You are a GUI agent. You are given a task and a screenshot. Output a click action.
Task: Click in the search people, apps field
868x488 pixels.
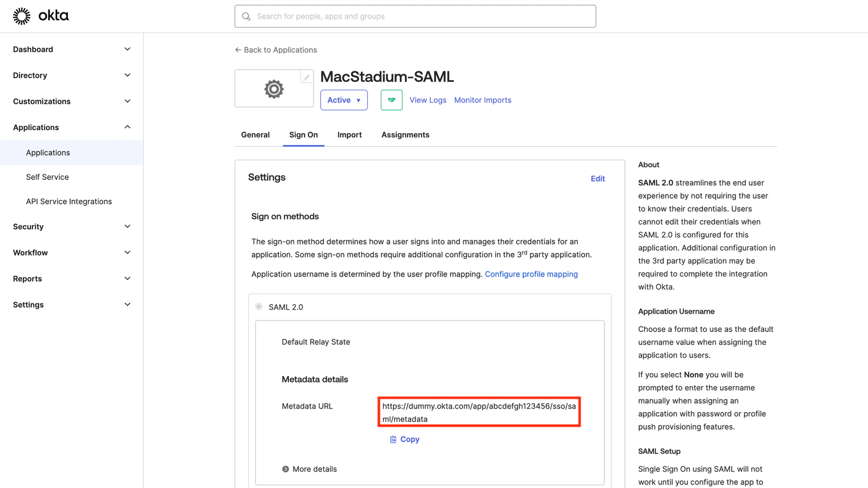click(415, 17)
